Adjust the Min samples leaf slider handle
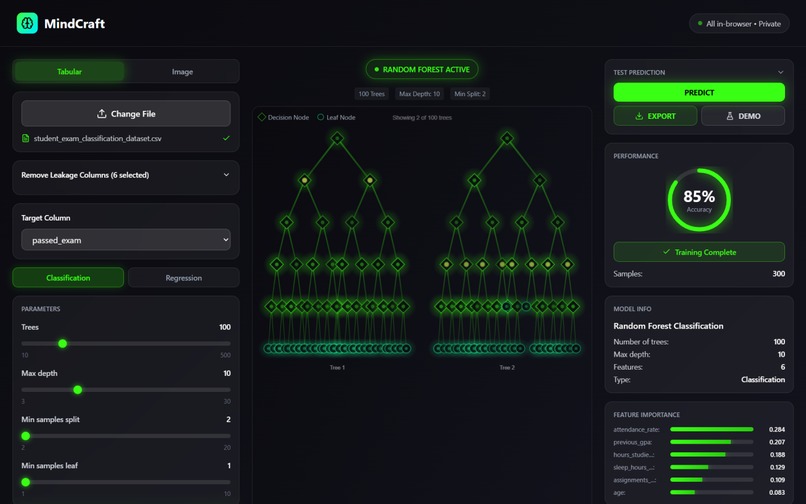Screen dimensions: 806x504 coord(26,482)
